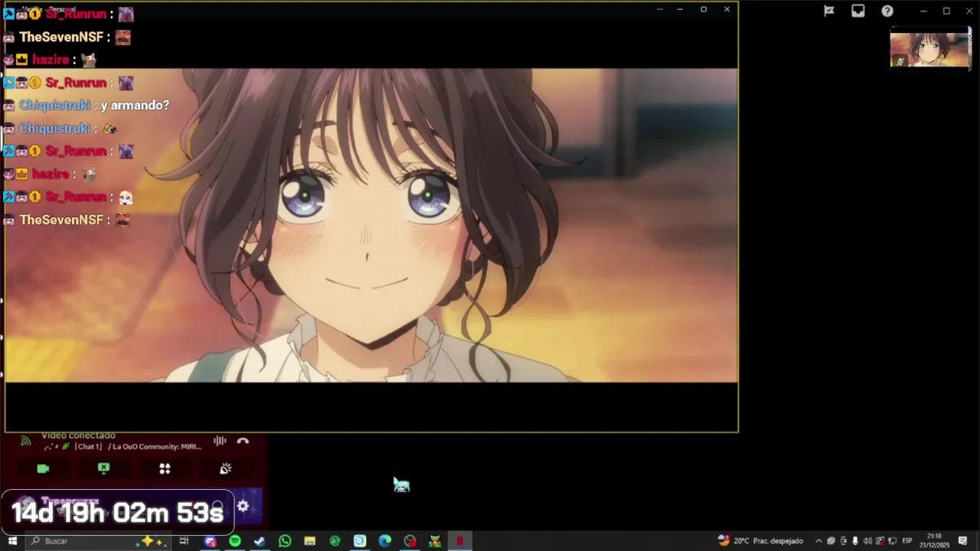The height and width of the screenshot is (551, 980).
Task: Click the anime stream preview thumbnail
Action: tap(930, 48)
